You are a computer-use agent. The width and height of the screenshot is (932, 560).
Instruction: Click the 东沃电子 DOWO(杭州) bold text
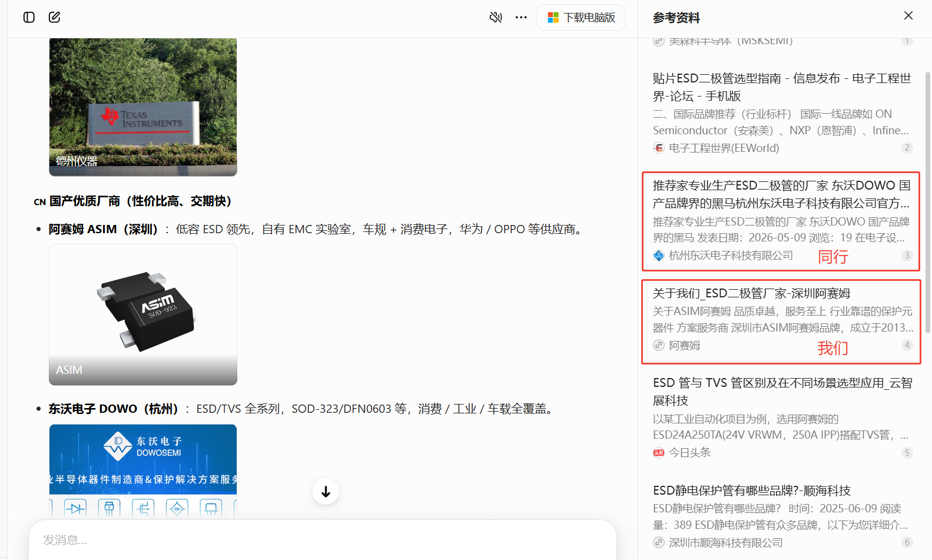click(x=113, y=409)
